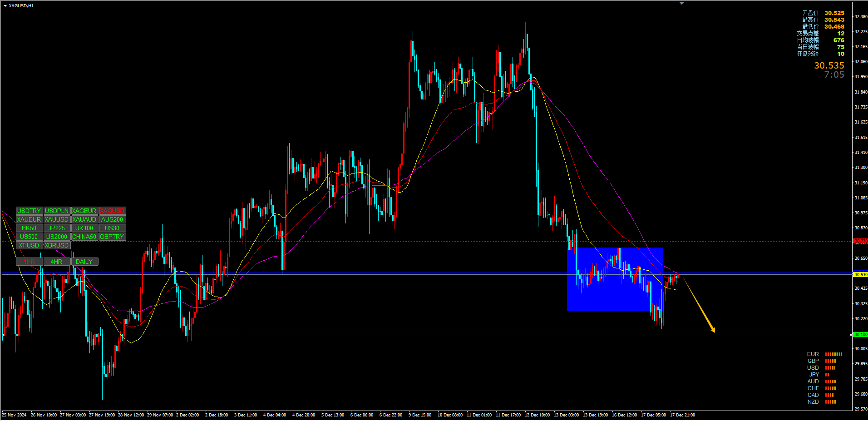868x421 pixels.
Task: Set timeframe to 4HR
Action: click(57, 262)
